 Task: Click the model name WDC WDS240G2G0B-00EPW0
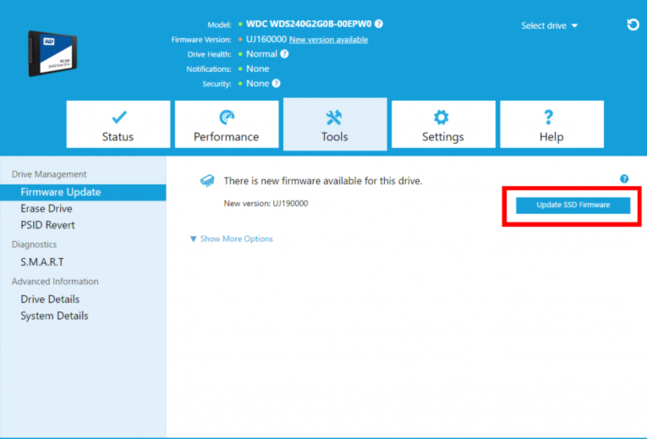click(309, 24)
